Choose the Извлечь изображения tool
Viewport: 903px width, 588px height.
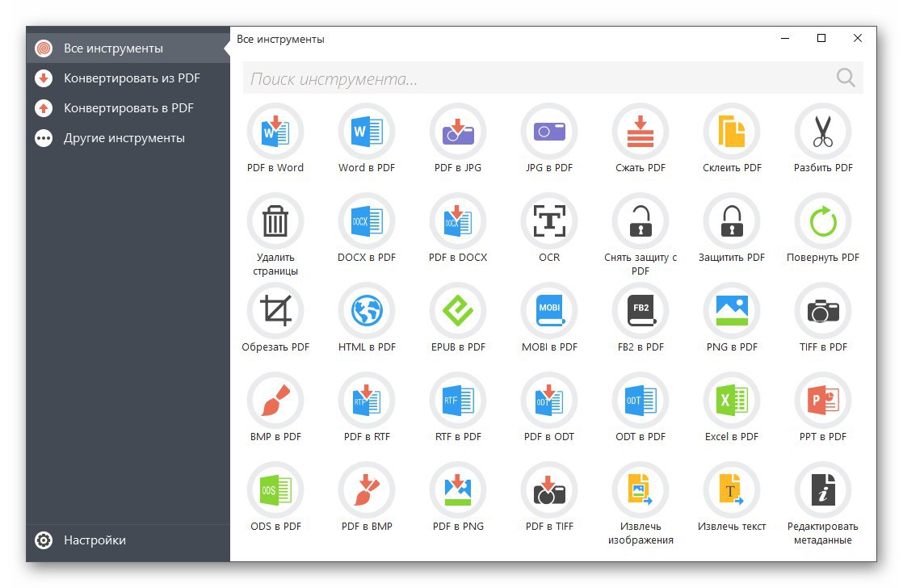tap(640, 490)
